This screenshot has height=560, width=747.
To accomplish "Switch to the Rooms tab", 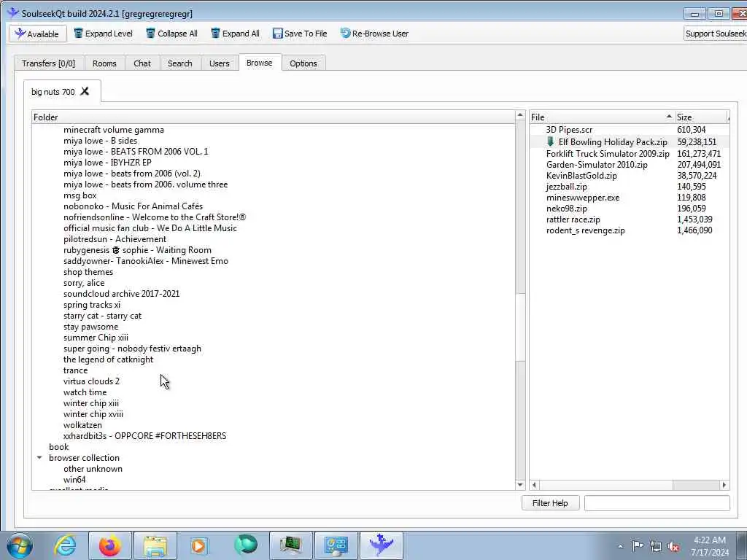I will click(x=104, y=63).
